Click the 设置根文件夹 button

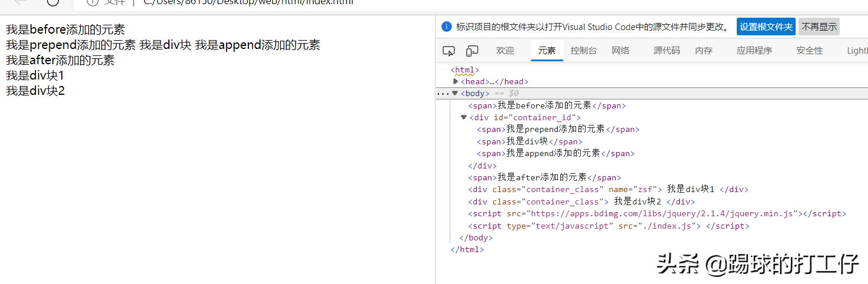click(766, 27)
